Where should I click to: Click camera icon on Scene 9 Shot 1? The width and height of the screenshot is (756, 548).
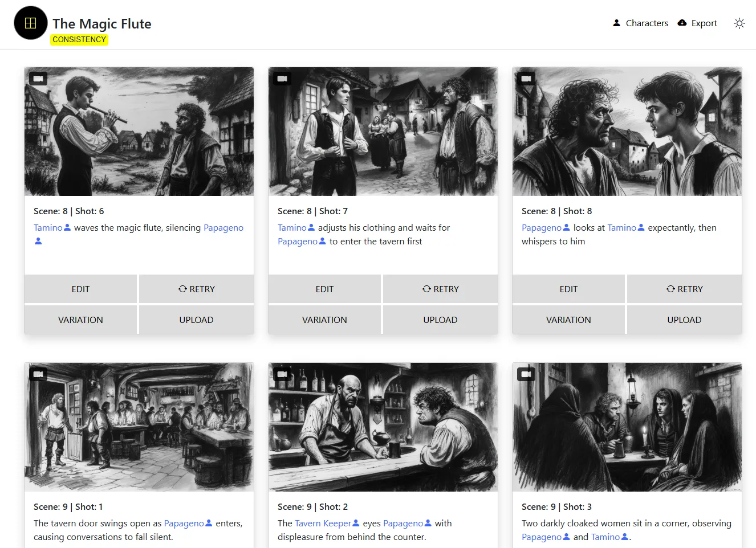[38, 374]
